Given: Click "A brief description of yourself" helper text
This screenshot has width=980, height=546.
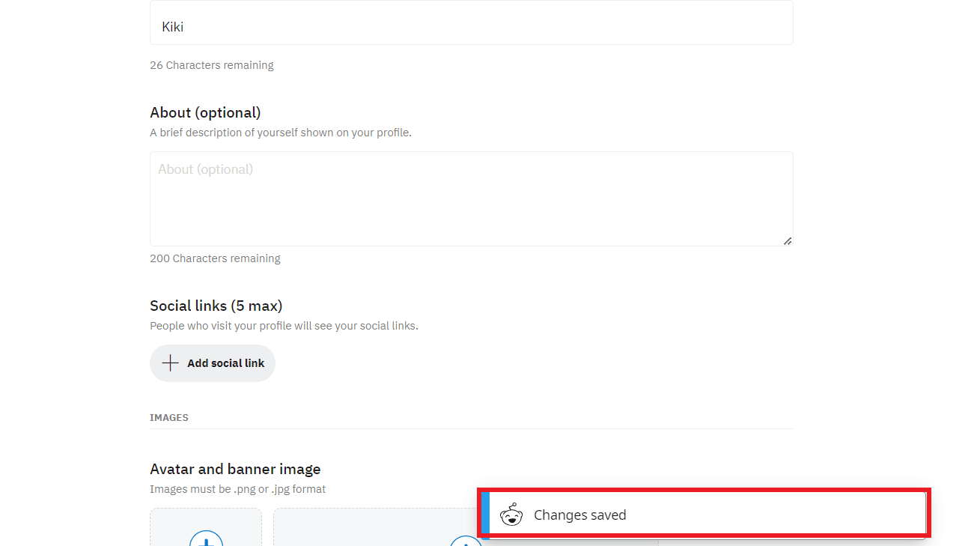Looking at the screenshot, I should click(281, 133).
